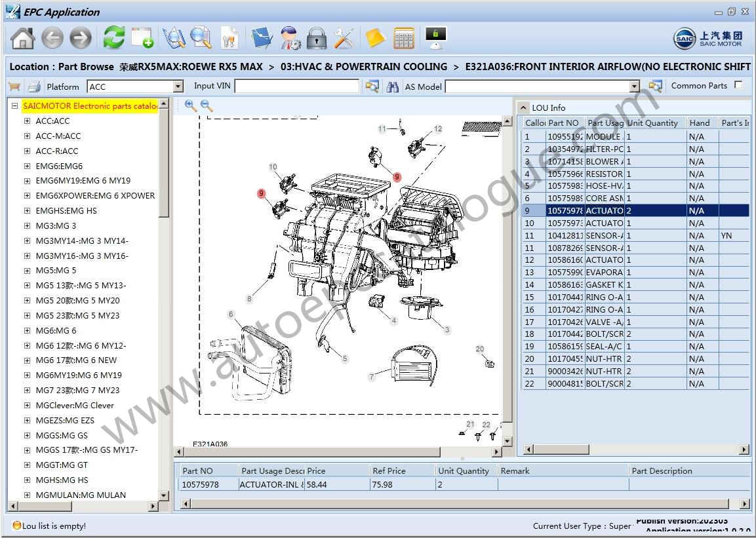Click the tree panel vertical scrollbar down arrow
The height and width of the screenshot is (538, 756).
[x=164, y=495]
